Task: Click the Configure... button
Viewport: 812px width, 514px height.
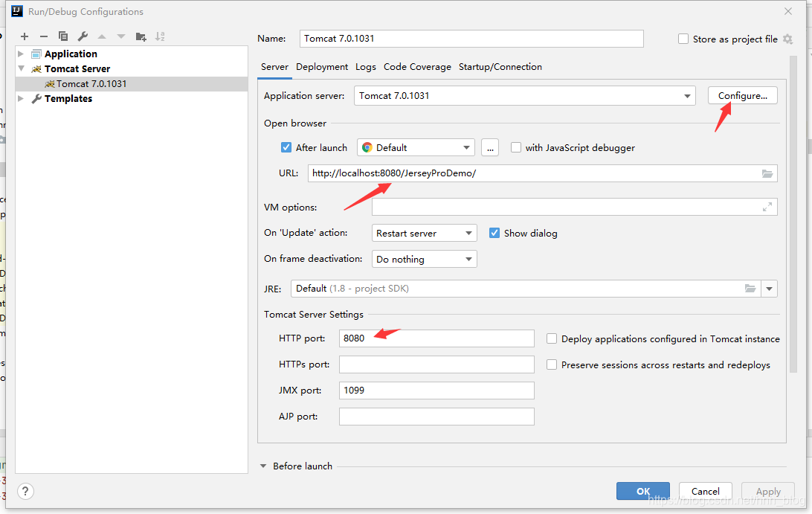Action: [743, 96]
